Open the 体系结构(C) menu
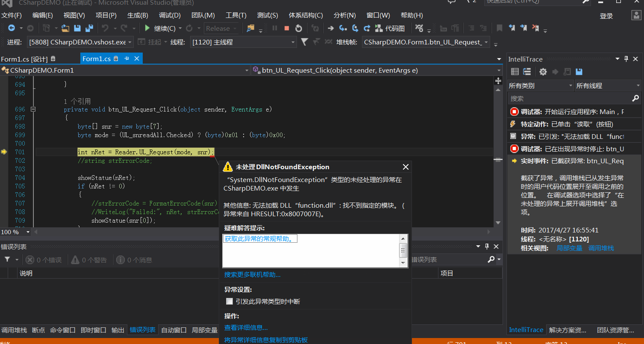Viewport: 644px width, 344px height. [x=306, y=15]
